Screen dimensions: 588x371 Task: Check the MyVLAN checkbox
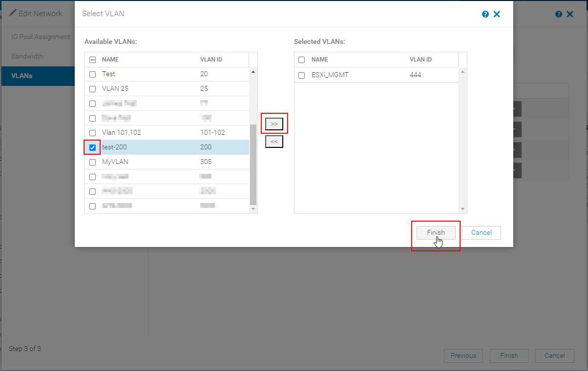tap(92, 162)
